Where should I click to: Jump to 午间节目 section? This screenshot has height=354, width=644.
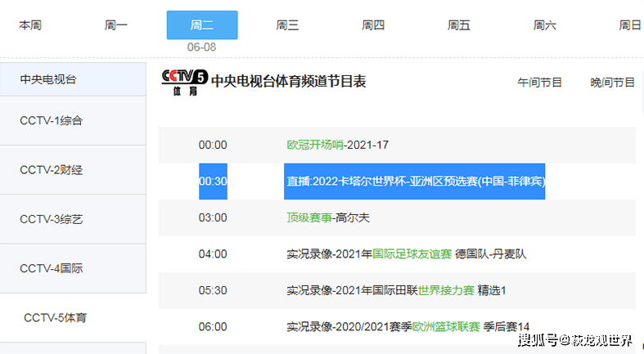[539, 83]
